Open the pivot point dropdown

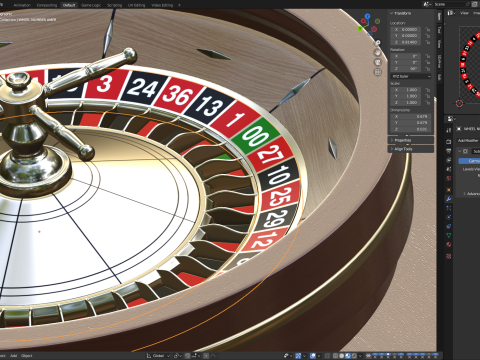[x=178, y=356]
